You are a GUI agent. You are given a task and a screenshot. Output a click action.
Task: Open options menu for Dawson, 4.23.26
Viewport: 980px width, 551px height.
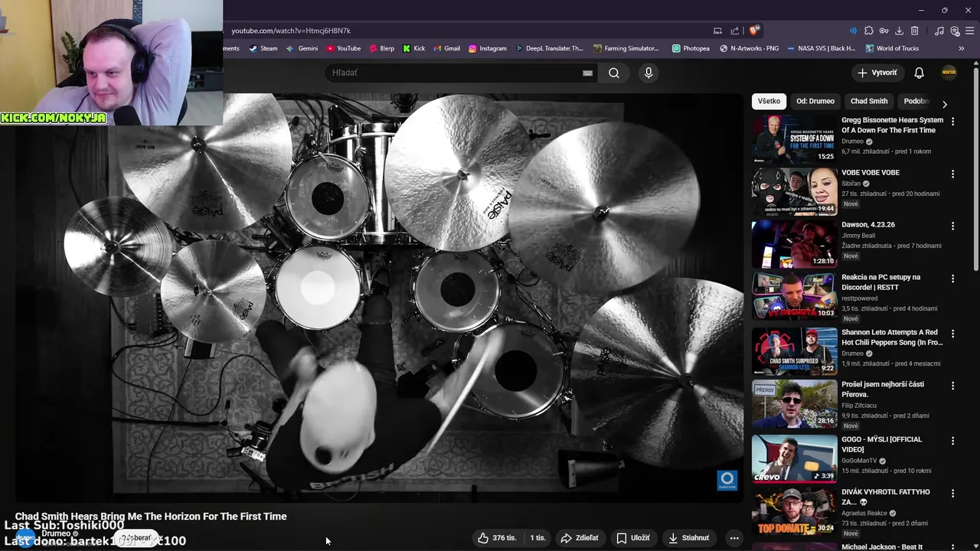(x=952, y=226)
